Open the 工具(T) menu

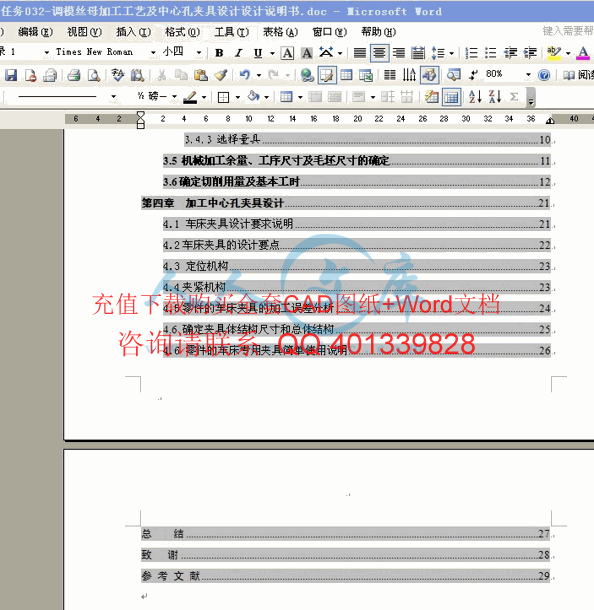click(x=231, y=32)
